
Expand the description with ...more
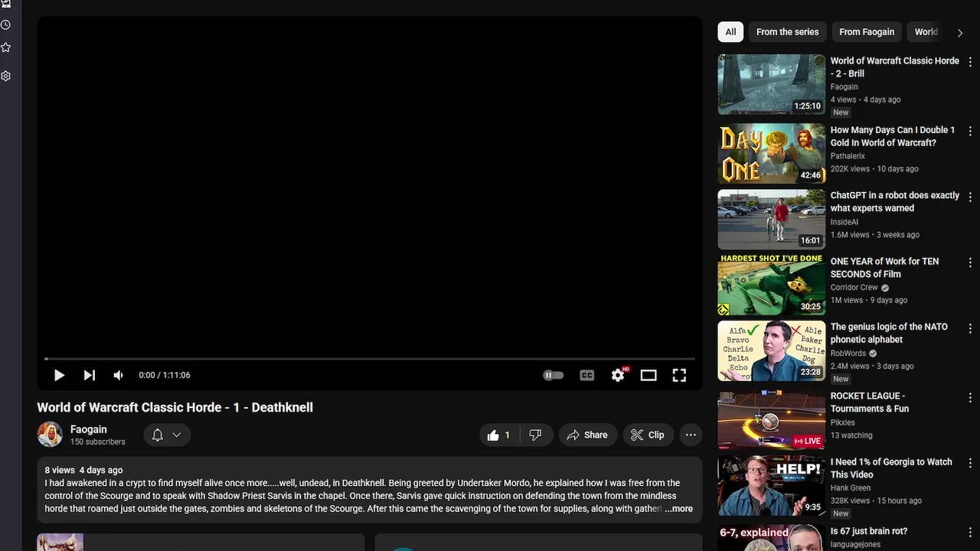point(678,509)
